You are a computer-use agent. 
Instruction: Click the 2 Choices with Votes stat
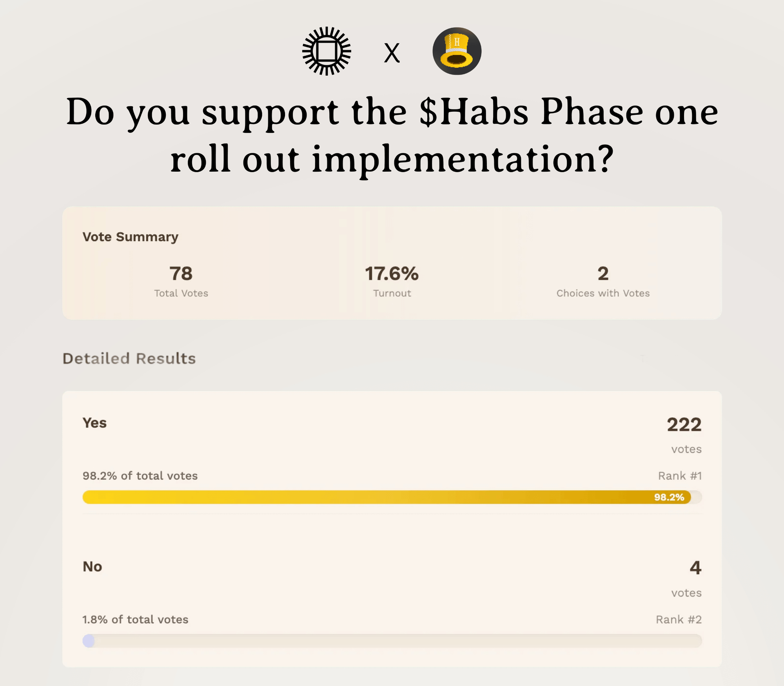click(603, 274)
